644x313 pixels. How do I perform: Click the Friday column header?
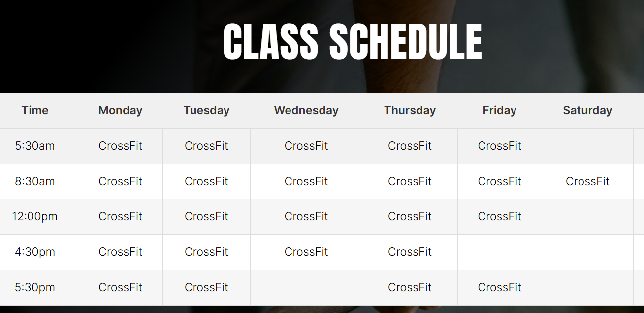(500, 110)
